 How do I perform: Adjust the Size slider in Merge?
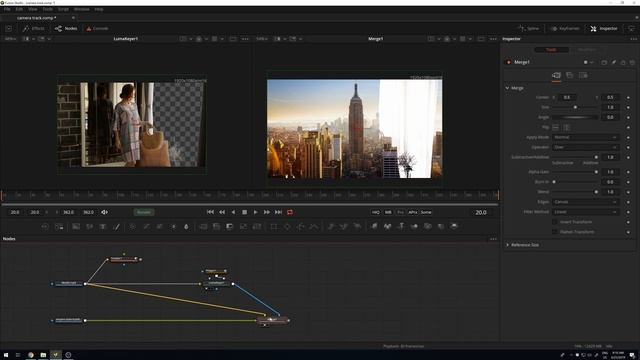pyautogui.click(x=575, y=107)
